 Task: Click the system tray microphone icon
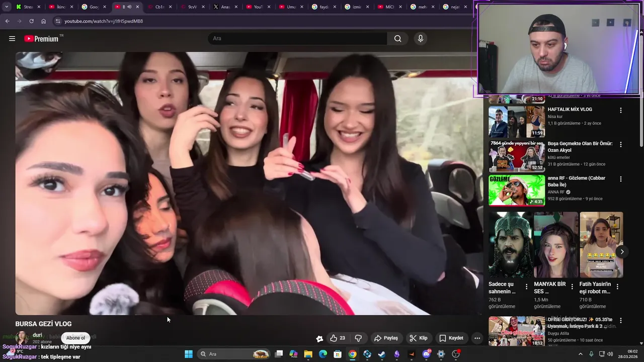[x=591, y=354]
